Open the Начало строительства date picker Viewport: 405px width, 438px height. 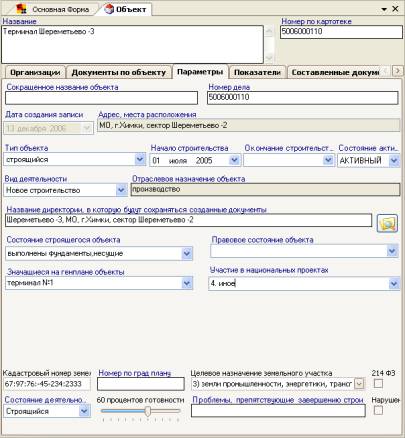click(x=235, y=160)
